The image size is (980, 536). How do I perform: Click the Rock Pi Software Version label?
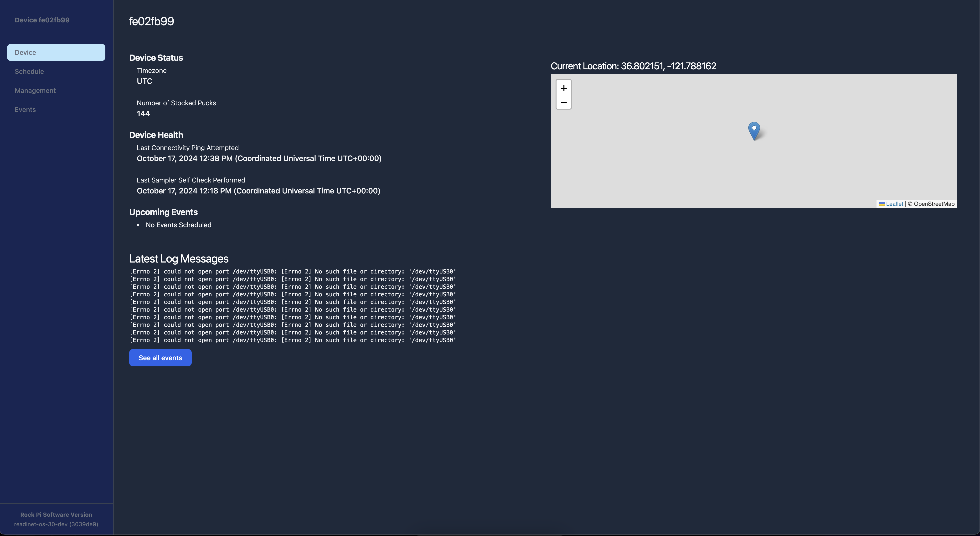(56, 515)
